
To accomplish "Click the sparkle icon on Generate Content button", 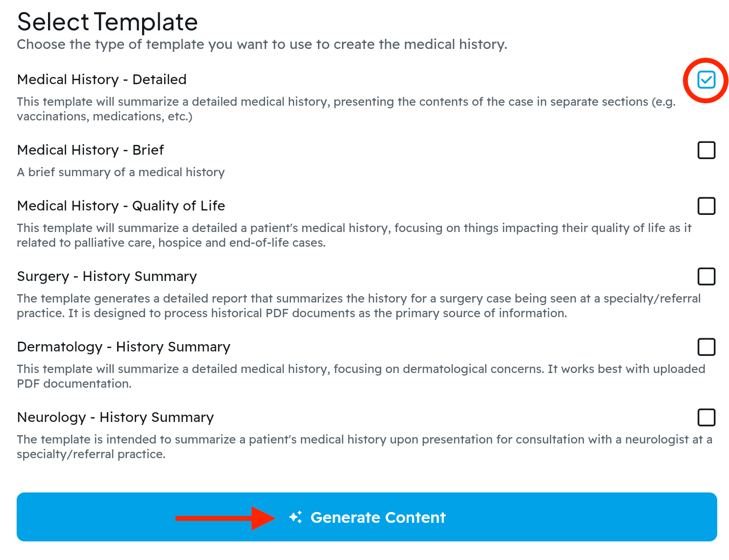I will [x=295, y=517].
